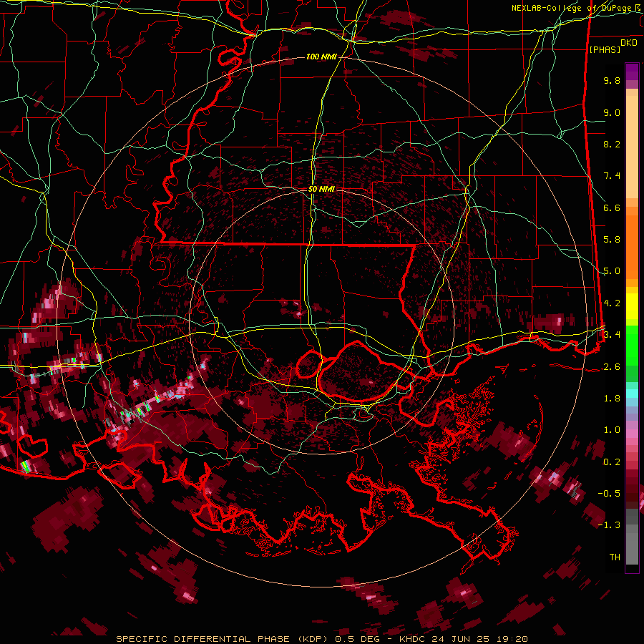Click the 100 NMI range ring label
Image resolution: width=644 pixels, height=644 pixels.
coord(321,57)
